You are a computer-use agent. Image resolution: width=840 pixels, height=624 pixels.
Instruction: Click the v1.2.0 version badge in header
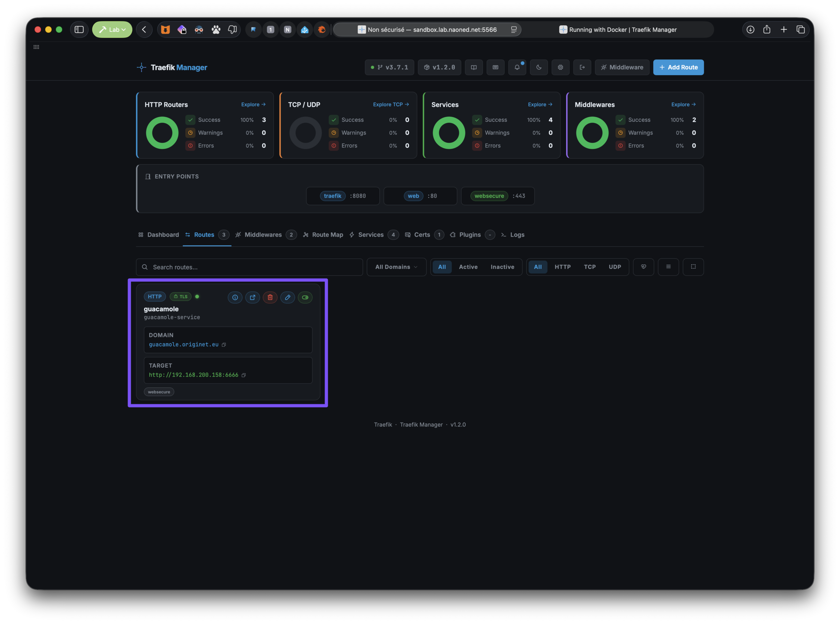tap(439, 67)
